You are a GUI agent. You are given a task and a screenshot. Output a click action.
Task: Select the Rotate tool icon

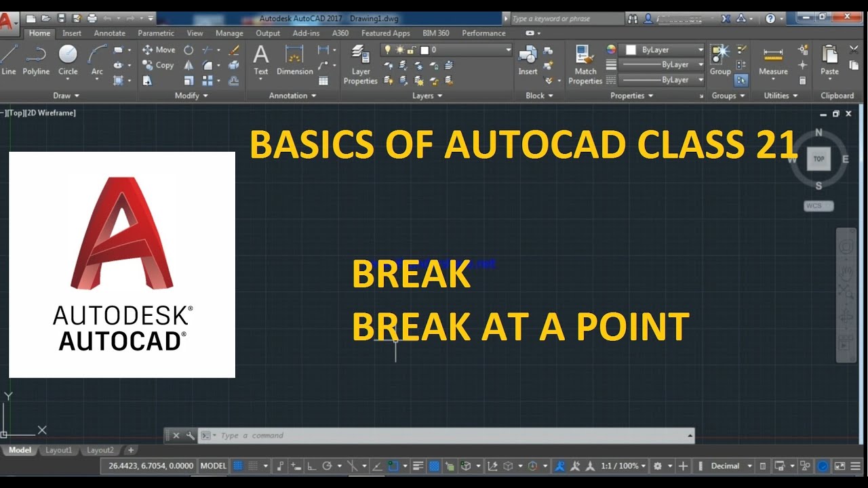point(189,49)
